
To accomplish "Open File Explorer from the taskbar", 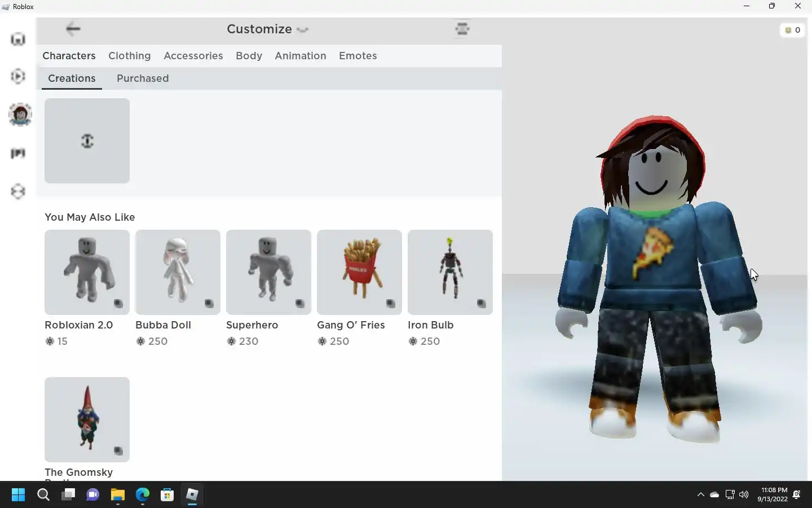I will 117,495.
